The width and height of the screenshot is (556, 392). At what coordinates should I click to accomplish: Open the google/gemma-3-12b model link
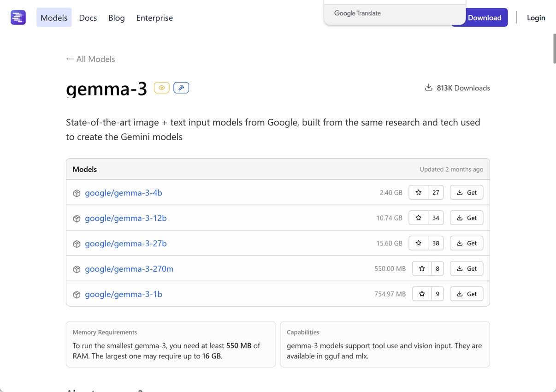tap(126, 218)
